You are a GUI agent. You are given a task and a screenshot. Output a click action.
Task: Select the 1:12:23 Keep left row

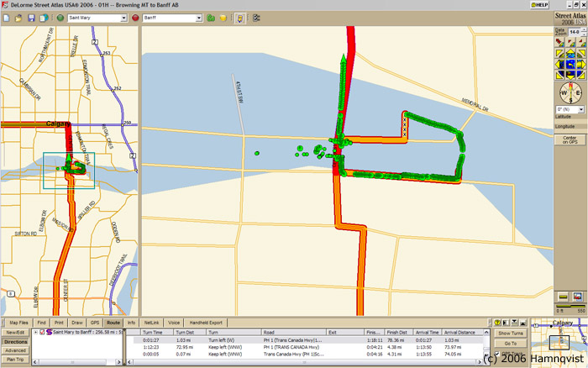308,347
